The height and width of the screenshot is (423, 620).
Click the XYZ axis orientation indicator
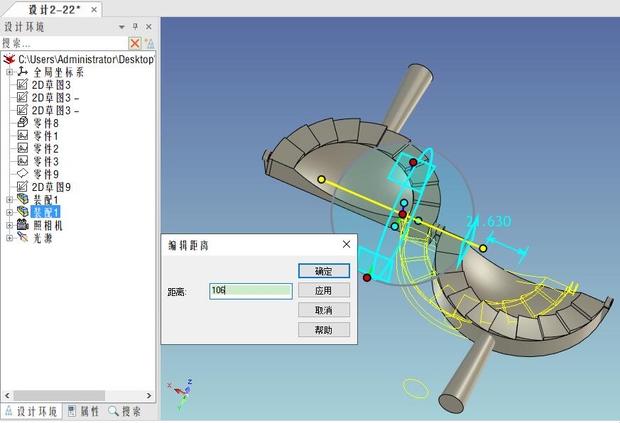pos(181,394)
